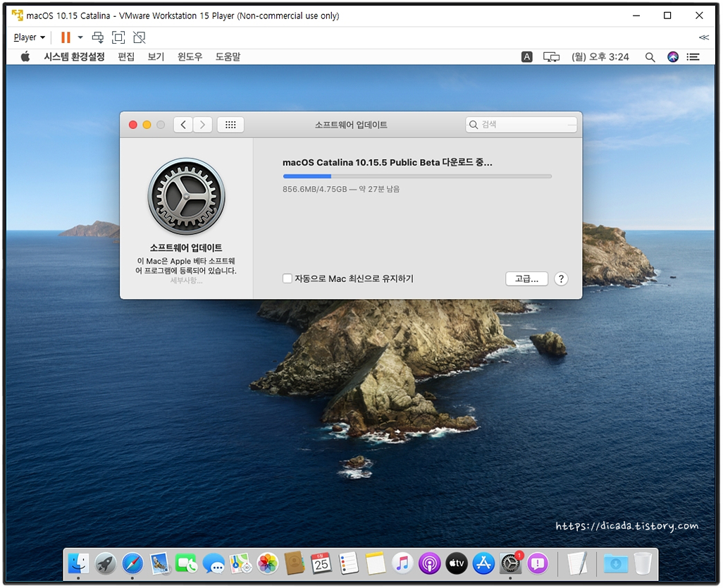Screen dimensions: 723x588
Task: Open FaceTime from the Dock
Action: (x=186, y=563)
